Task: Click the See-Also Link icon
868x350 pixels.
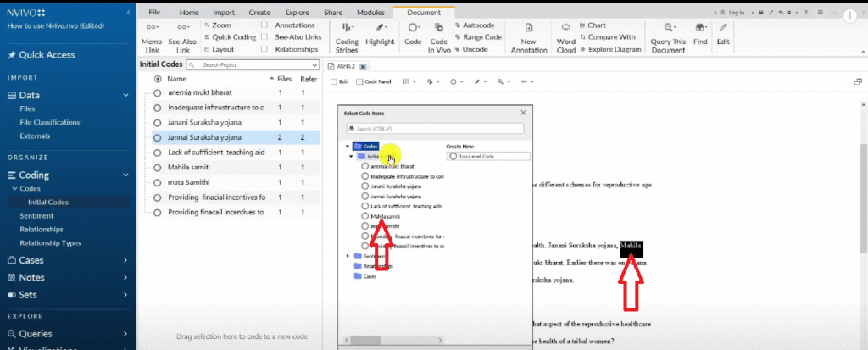Action: 183,27
